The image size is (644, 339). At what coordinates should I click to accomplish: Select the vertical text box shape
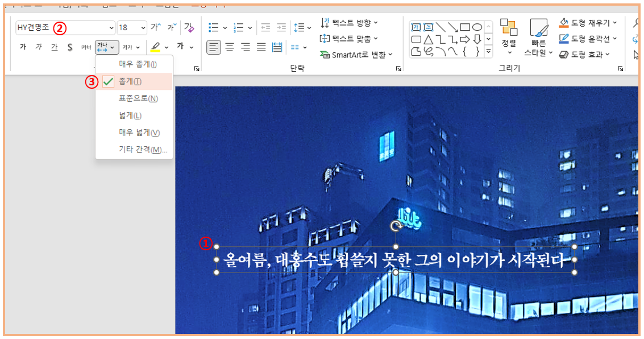429,27
